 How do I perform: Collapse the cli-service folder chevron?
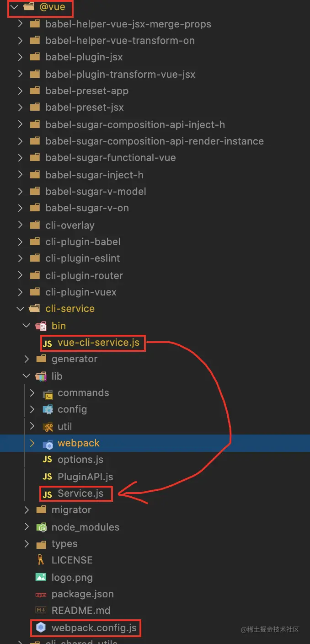(x=20, y=309)
